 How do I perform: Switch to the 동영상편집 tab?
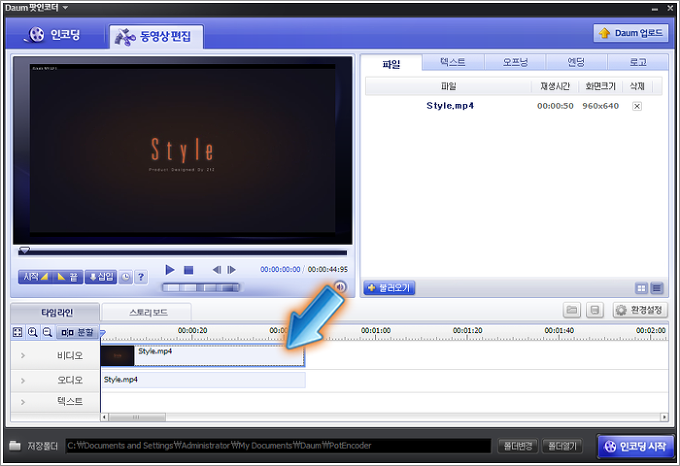(x=155, y=36)
